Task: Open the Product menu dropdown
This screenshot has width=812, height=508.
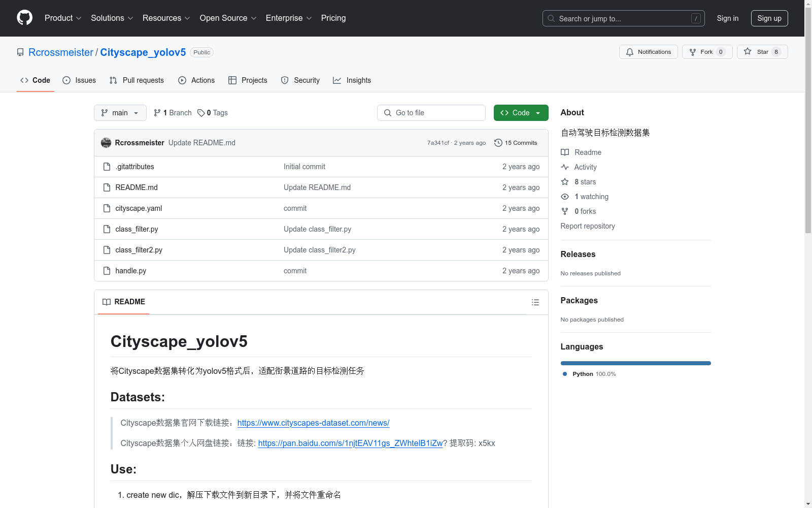Action: pyautogui.click(x=63, y=18)
